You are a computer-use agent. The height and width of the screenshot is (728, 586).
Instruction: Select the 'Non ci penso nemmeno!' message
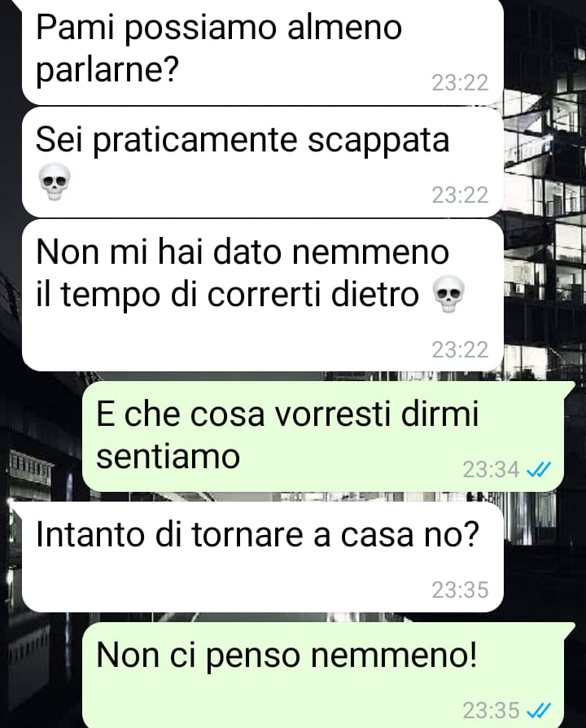[x=323, y=675]
